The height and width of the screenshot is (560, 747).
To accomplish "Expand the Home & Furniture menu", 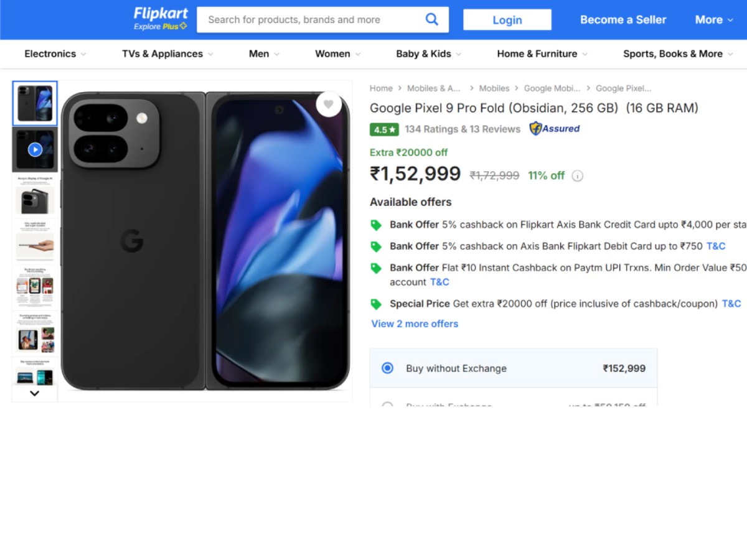I will [542, 54].
